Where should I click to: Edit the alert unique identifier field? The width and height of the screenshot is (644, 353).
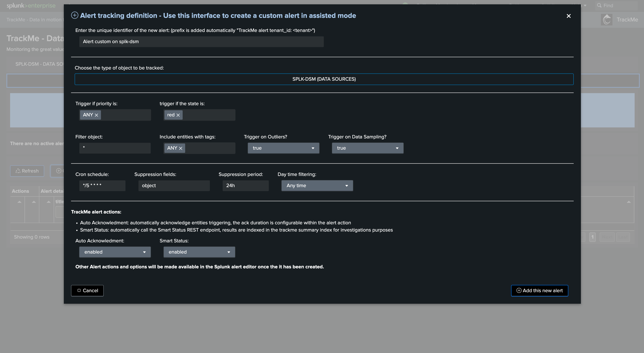[x=201, y=42]
